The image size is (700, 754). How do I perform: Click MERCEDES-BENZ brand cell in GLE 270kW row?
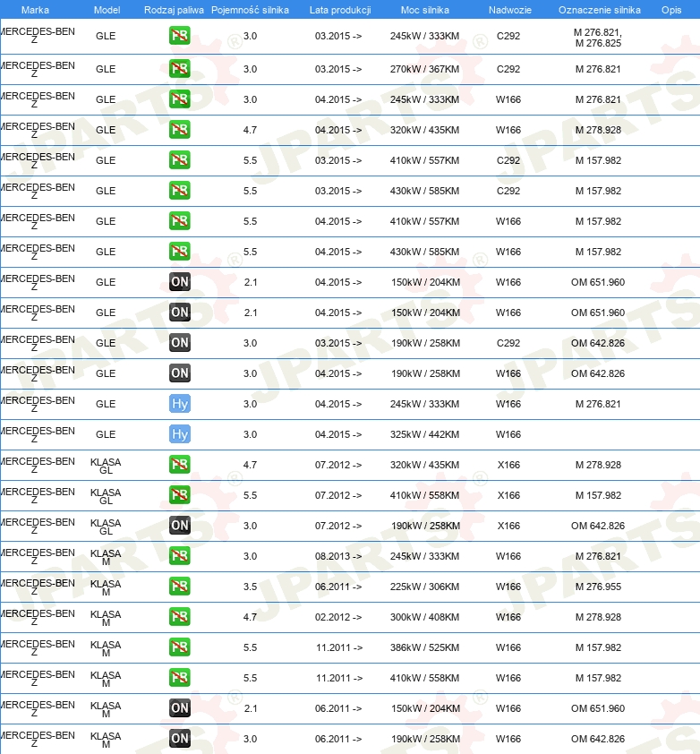[x=38, y=69]
